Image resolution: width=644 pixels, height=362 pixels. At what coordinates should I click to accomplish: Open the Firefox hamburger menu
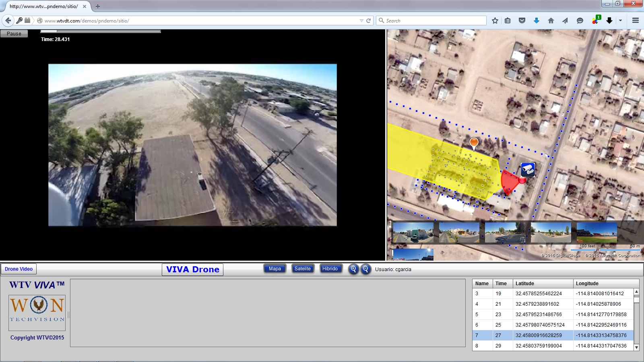[636, 21]
